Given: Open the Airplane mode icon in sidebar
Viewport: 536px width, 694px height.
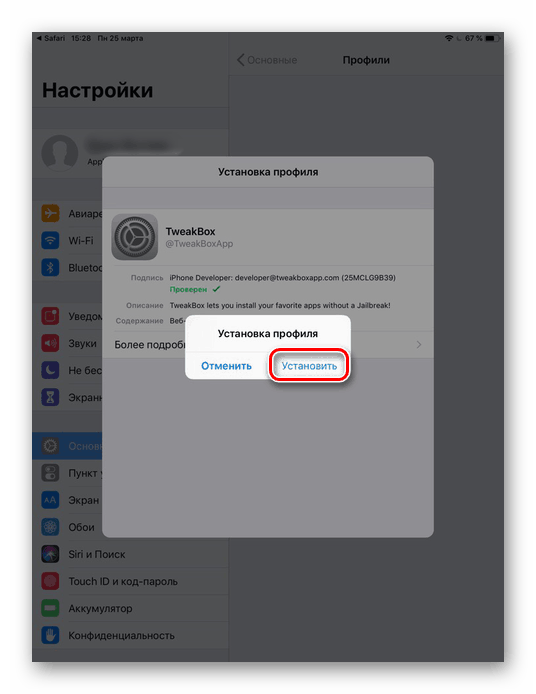Looking at the screenshot, I should 50,213.
